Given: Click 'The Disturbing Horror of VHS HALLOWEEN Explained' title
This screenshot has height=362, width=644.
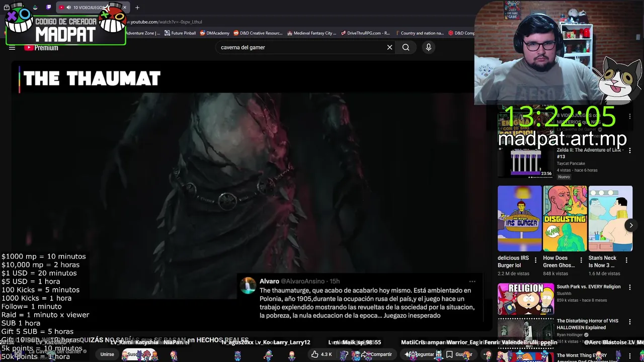Looking at the screenshot, I should [588, 324].
